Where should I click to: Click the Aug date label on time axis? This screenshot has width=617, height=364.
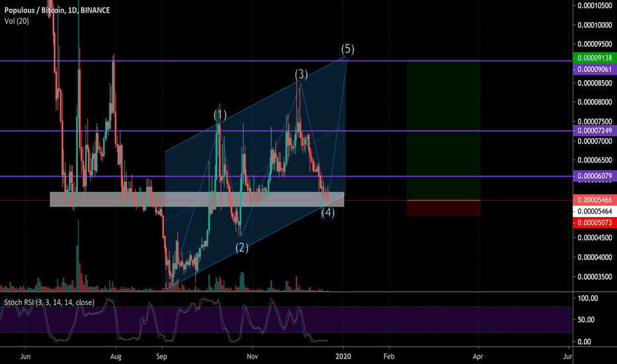pyautogui.click(x=116, y=357)
